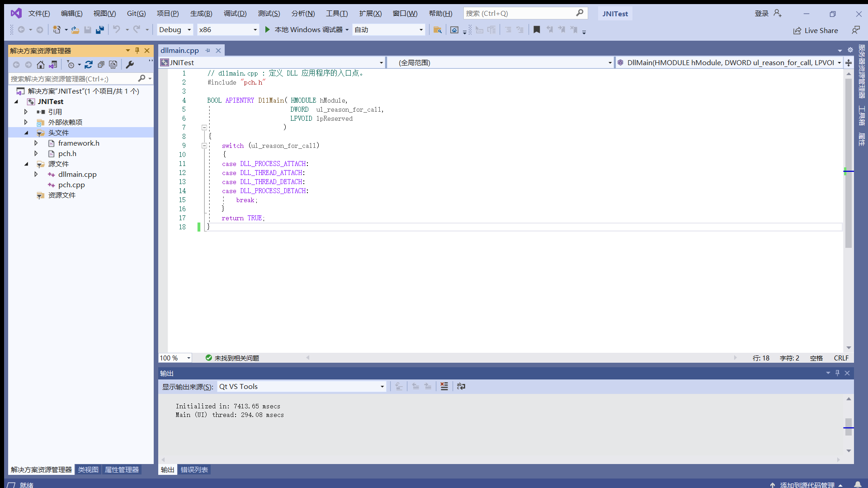
Task: Click the 搜索 (Ctrl+Q) search box
Action: 525,14
